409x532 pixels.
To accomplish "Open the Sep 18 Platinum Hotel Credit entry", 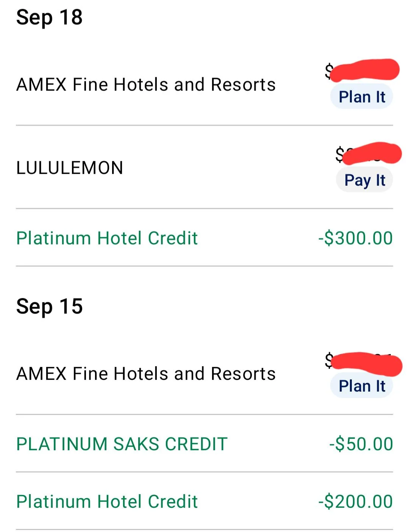I will pyautogui.click(x=107, y=238).
